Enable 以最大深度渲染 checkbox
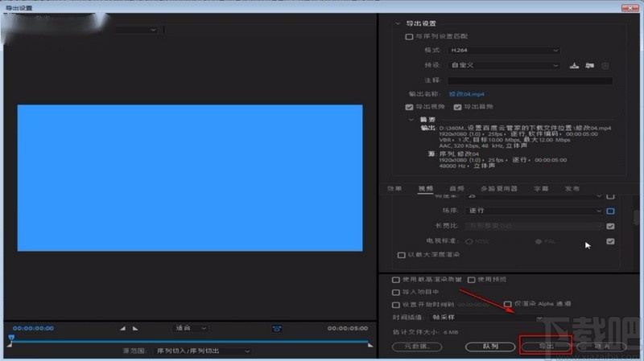The height and width of the screenshot is (361, 644). (401, 255)
